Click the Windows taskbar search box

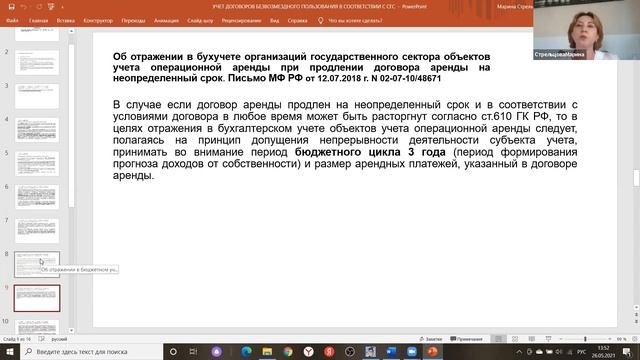(x=92, y=351)
